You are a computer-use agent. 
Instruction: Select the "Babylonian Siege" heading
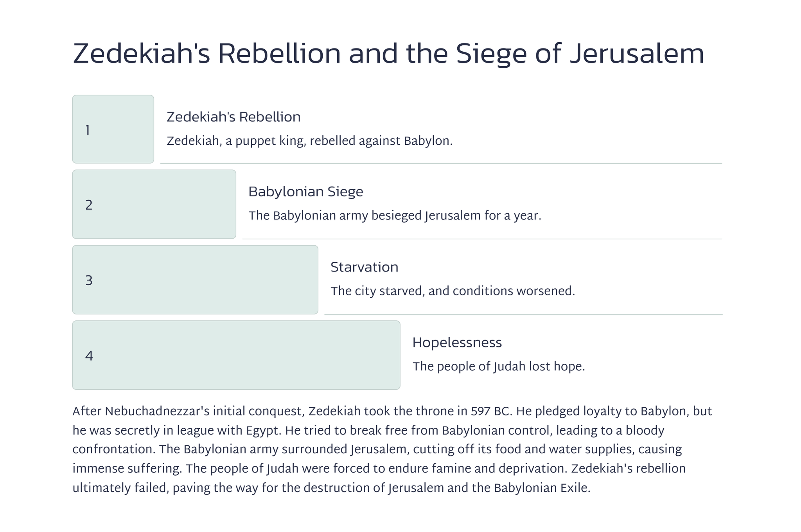[305, 192]
